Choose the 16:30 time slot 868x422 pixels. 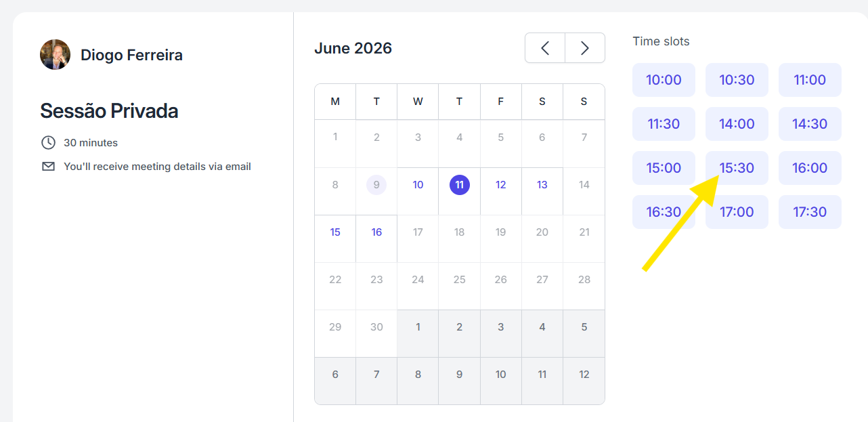click(x=664, y=212)
